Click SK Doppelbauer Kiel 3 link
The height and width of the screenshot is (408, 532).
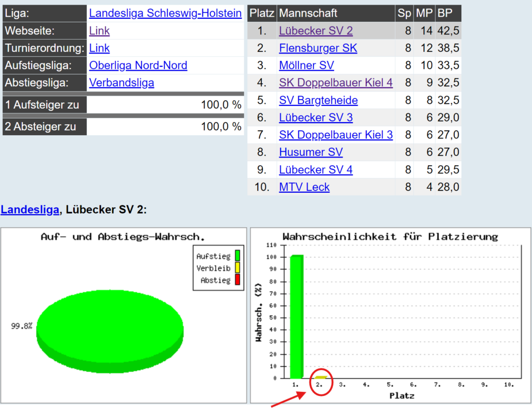click(x=336, y=135)
